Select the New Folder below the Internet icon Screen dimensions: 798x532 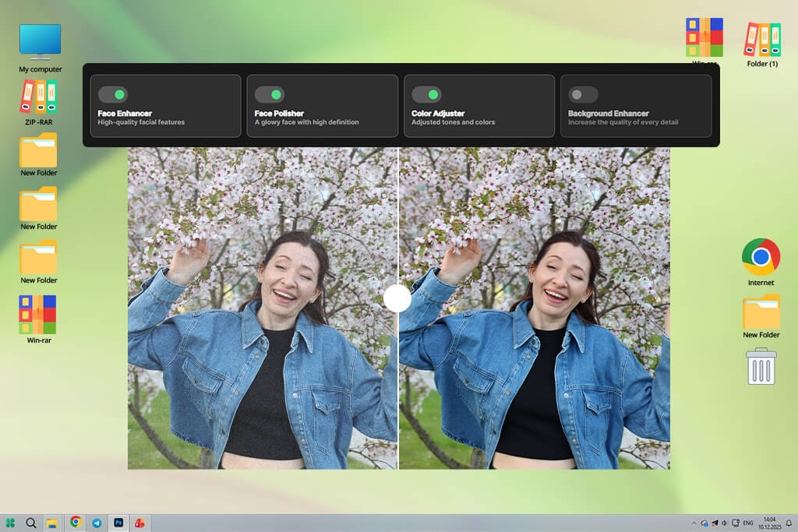(761, 316)
